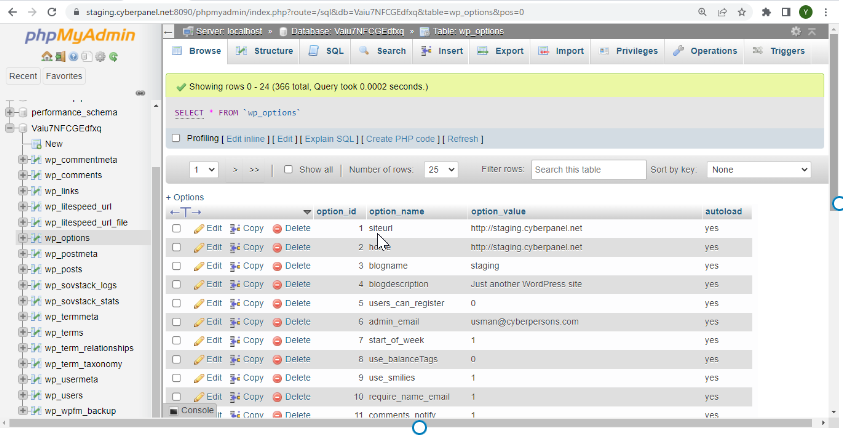Image resolution: width=843 pixels, height=435 pixels.
Task: Click the Chrome extensions puzzle icon
Action: point(766,12)
